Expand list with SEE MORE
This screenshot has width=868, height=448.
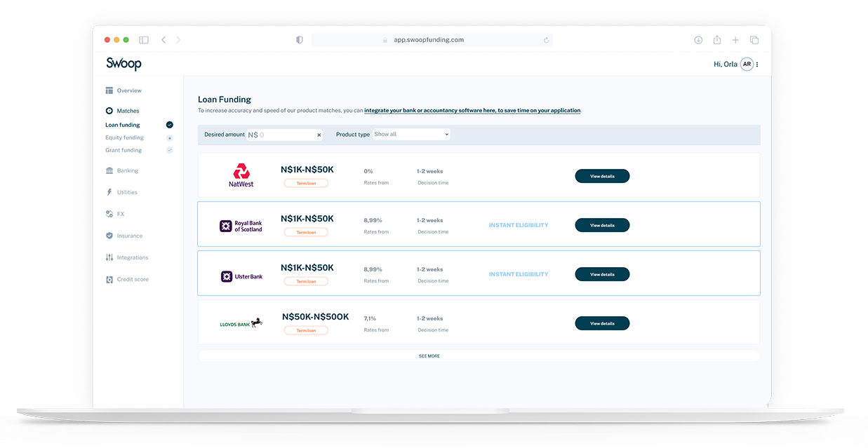[x=429, y=356]
